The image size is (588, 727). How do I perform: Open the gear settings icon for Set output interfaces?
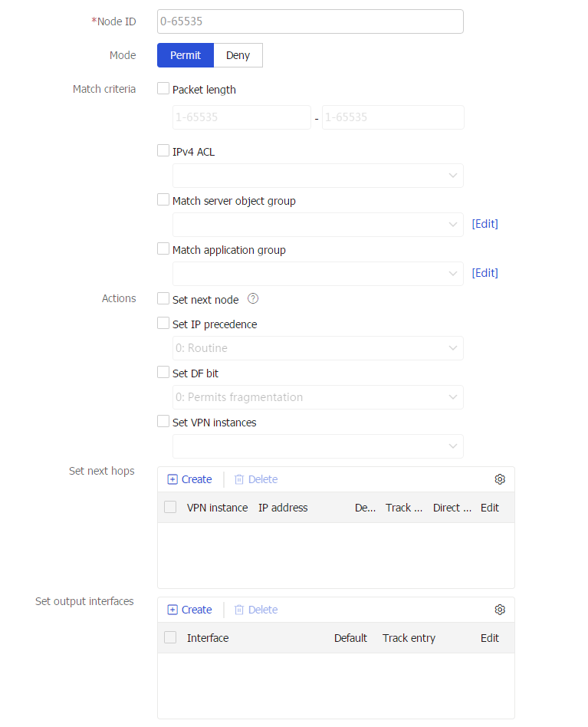pyautogui.click(x=500, y=610)
